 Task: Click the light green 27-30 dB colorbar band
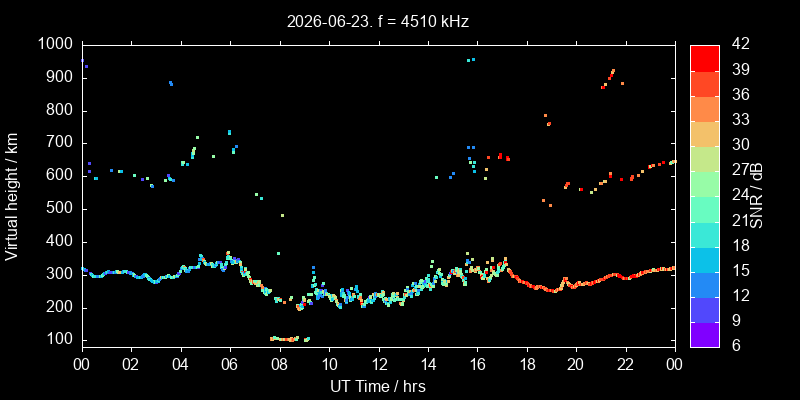coord(705,158)
